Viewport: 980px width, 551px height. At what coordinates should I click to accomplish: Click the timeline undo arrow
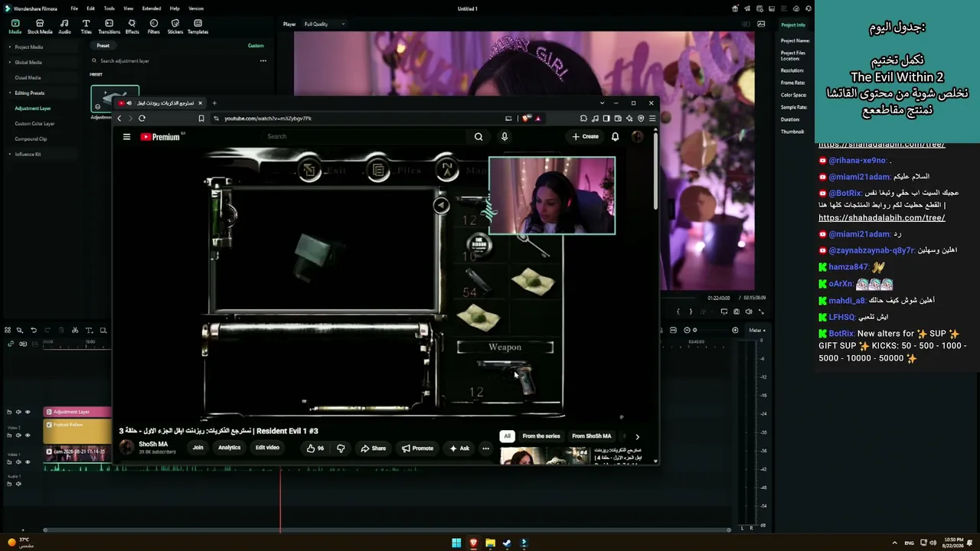pos(33,331)
